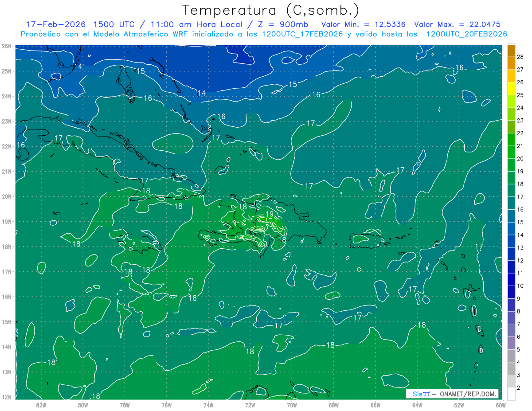
Task: Click legend value "20" on the color bar
Action: coord(520,159)
